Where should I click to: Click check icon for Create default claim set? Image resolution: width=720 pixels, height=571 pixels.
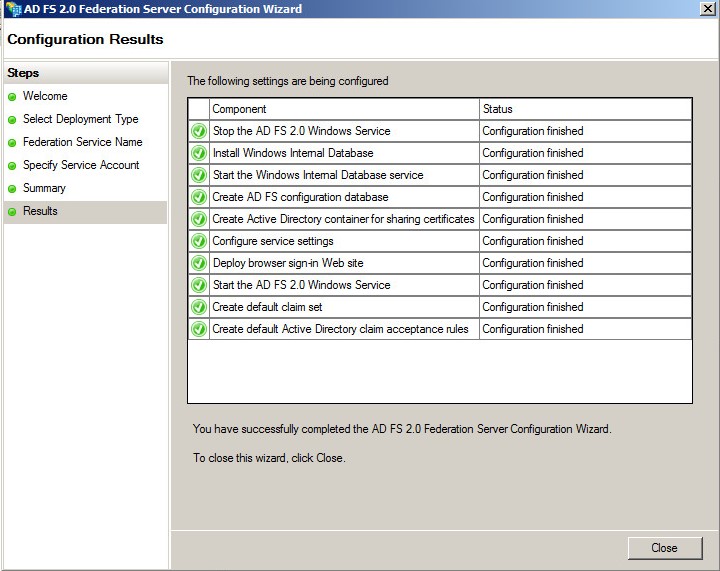click(x=199, y=308)
